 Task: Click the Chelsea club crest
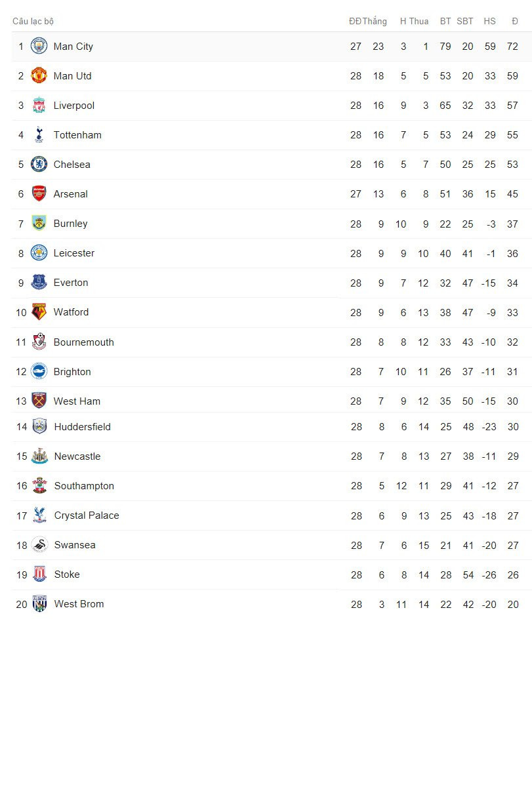(x=39, y=165)
